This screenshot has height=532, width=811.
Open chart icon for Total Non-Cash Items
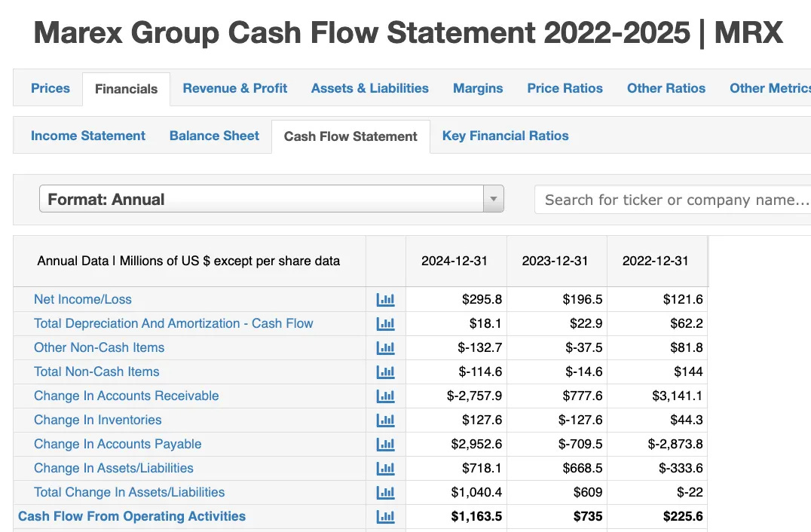385,371
